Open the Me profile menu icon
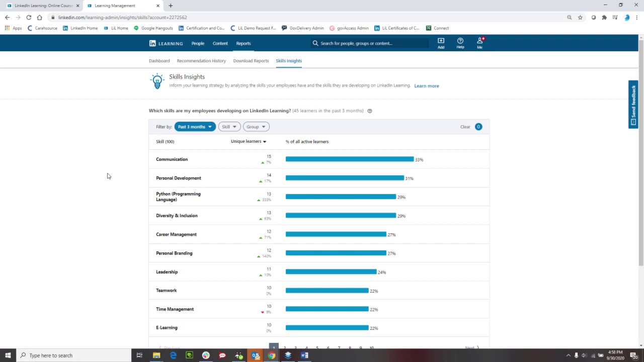Screen dimensions: 644x362 click(x=479, y=43)
